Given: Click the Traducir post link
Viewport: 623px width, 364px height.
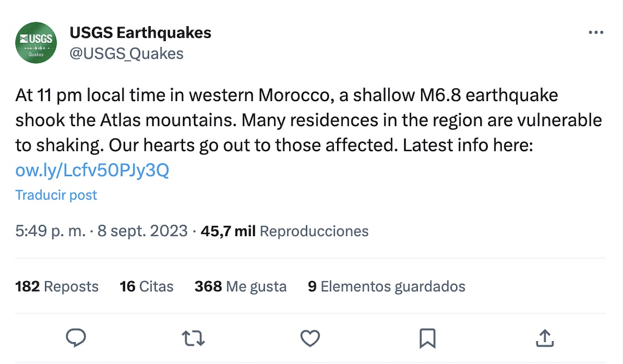Looking at the screenshot, I should [56, 195].
